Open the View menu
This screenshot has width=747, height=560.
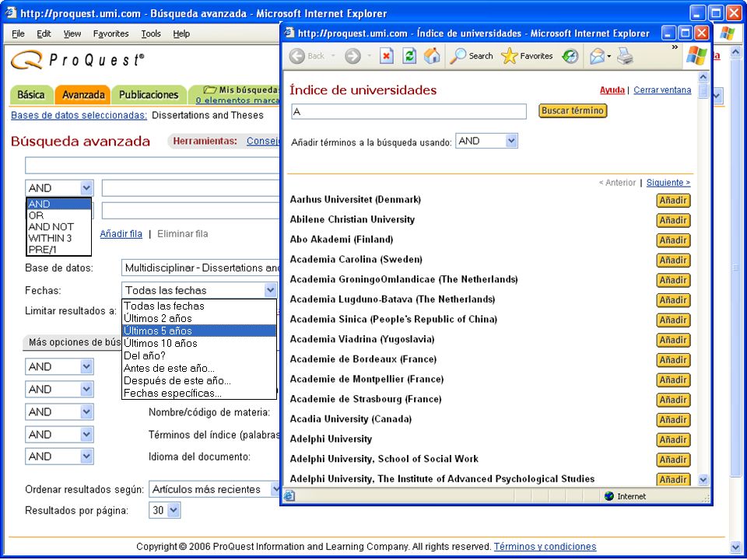tap(72, 33)
